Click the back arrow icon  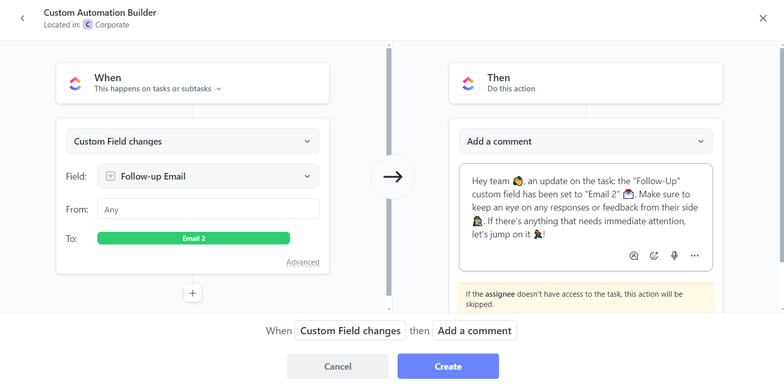[x=22, y=18]
